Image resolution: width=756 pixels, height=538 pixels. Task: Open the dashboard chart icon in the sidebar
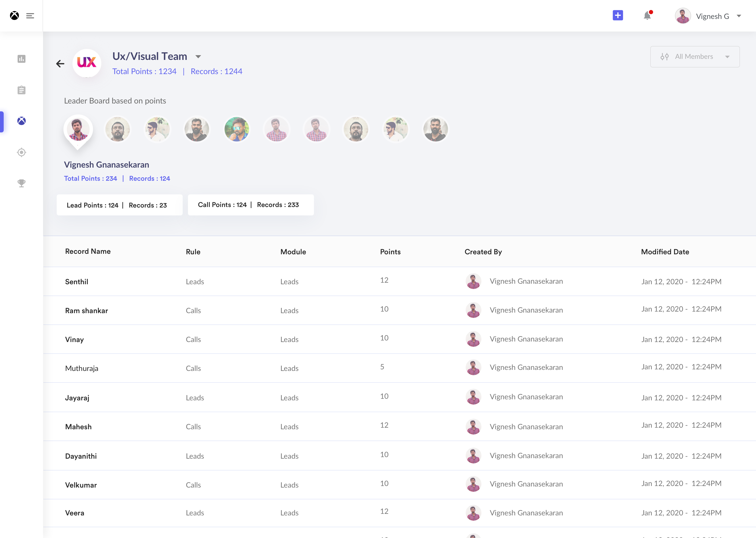pos(22,59)
